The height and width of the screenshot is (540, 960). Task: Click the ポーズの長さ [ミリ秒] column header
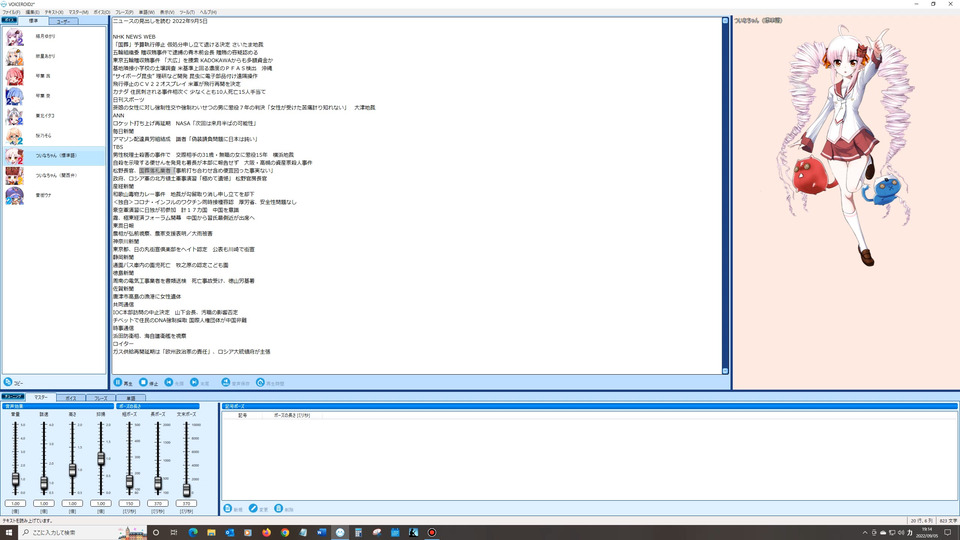(x=291, y=415)
